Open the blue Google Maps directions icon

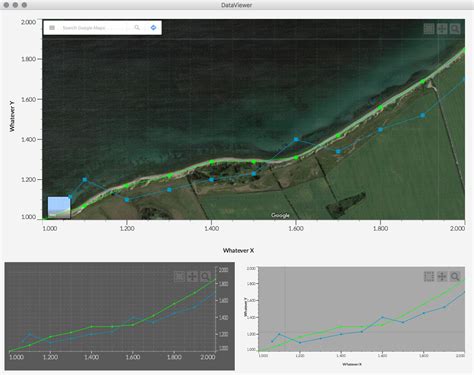(153, 27)
